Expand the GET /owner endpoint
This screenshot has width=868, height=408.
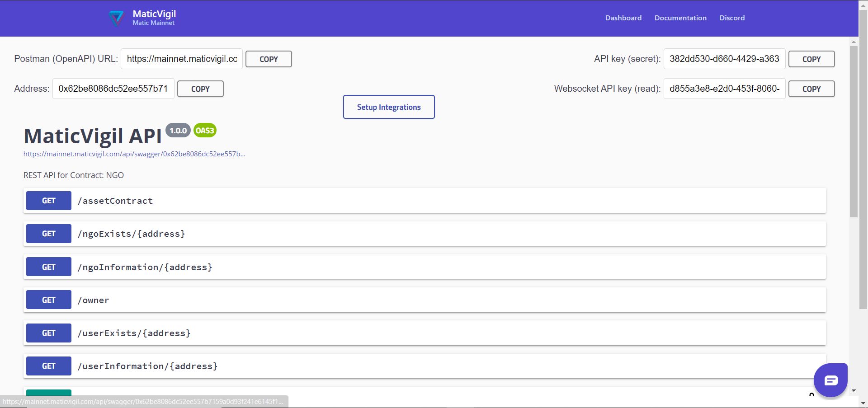tap(425, 300)
